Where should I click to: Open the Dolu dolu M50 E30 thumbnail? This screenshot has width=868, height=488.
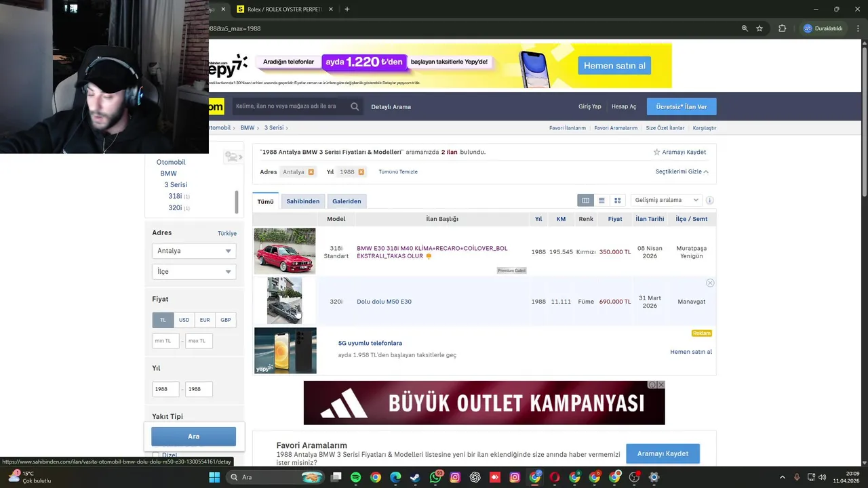285,301
